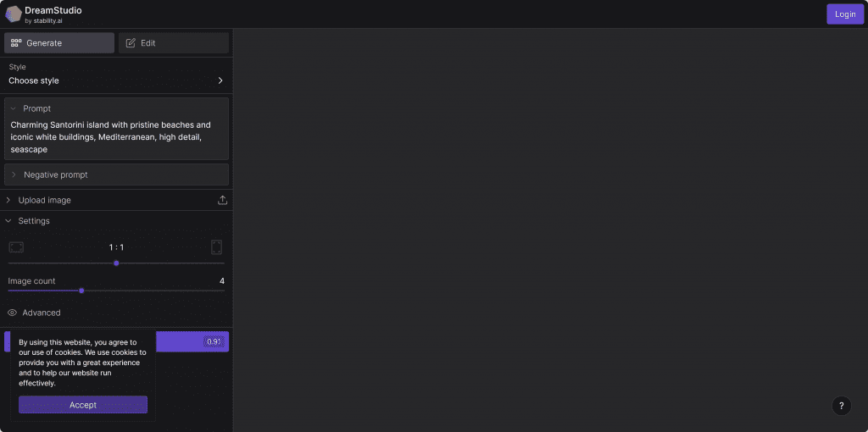Image resolution: width=868 pixels, height=432 pixels.
Task: Collapse the Settings section
Action: [x=8, y=221]
